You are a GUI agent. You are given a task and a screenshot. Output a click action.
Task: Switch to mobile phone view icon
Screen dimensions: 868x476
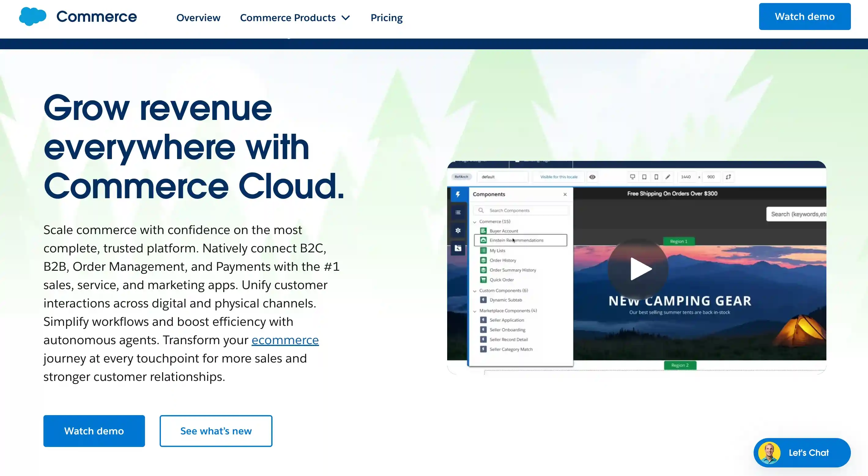656,177
